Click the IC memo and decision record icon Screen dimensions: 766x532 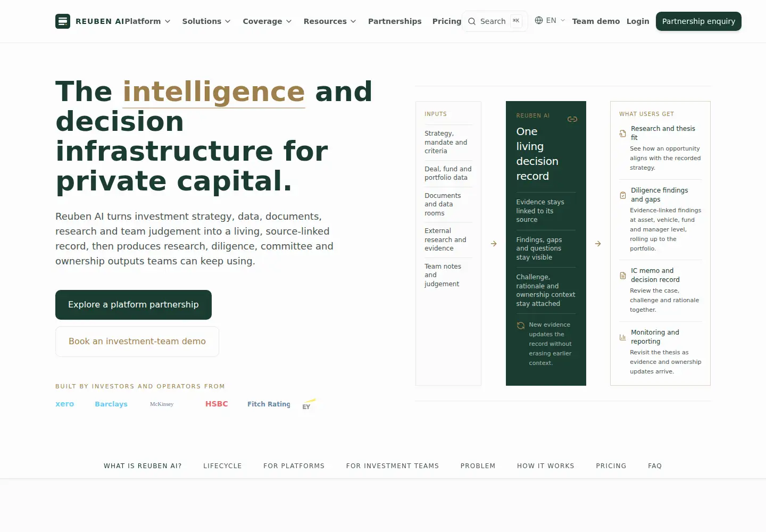(623, 276)
